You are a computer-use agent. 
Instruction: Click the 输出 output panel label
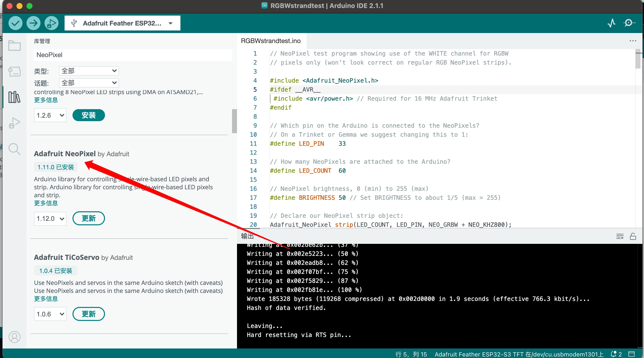(x=247, y=236)
